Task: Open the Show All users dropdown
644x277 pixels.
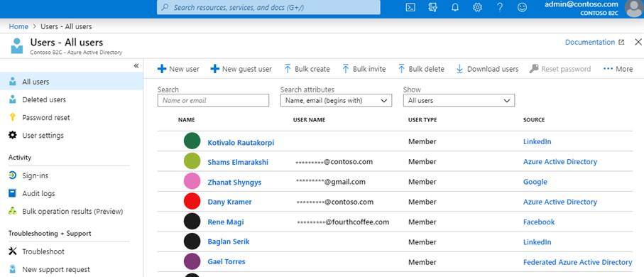Action: [x=459, y=100]
